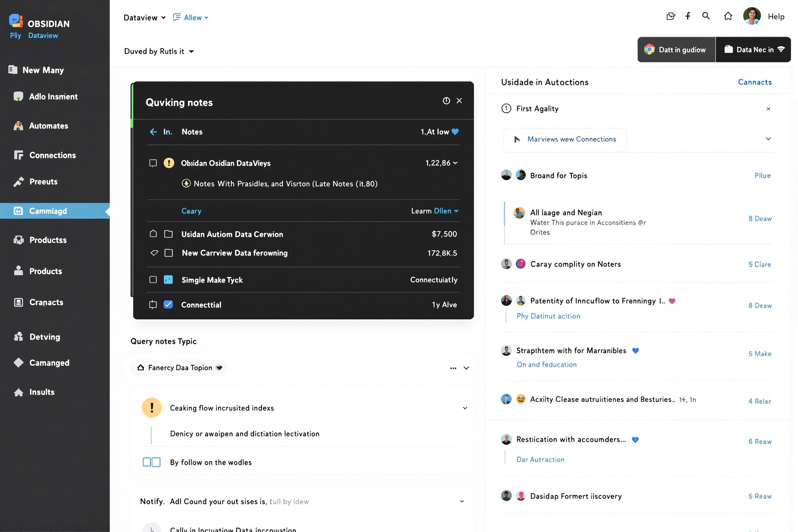Image resolution: width=798 pixels, height=532 pixels.
Task: Open Connections in the left sidebar
Action: pyautogui.click(x=52, y=155)
